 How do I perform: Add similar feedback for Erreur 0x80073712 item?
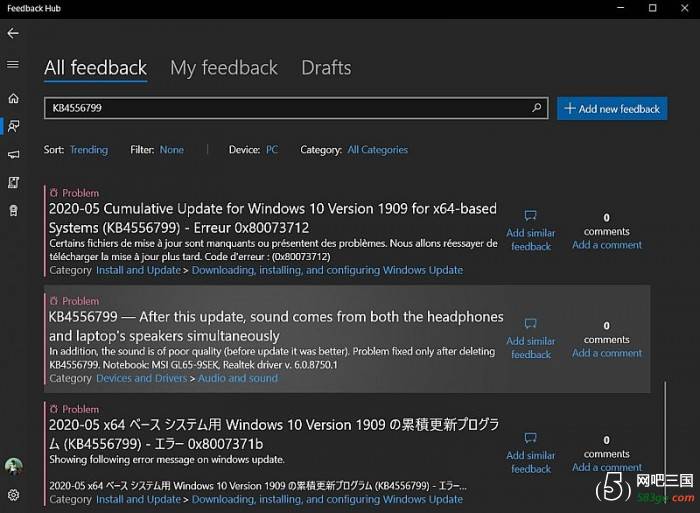pyautogui.click(x=531, y=231)
